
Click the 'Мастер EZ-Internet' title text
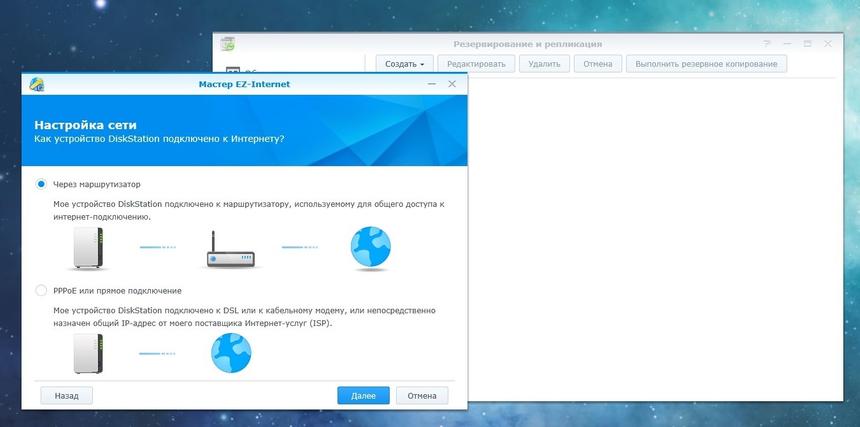[244, 84]
